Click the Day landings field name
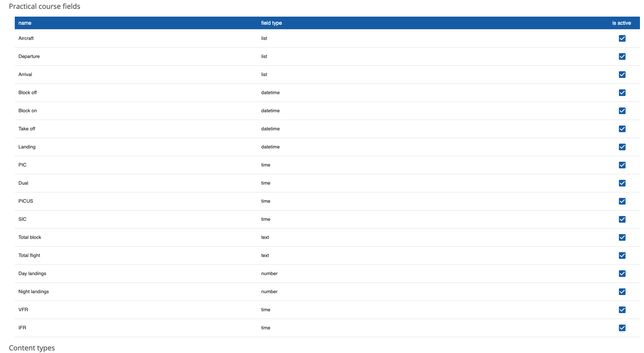The height and width of the screenshot is (353, 644). [32, 274]
